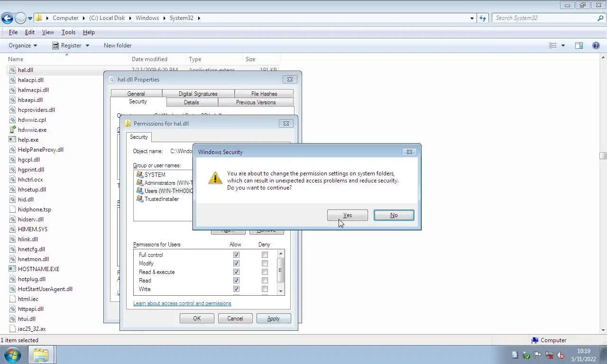Toggle Allow checkbox for Write
This screenshot has height=364, width=607.
pos(236,289)
